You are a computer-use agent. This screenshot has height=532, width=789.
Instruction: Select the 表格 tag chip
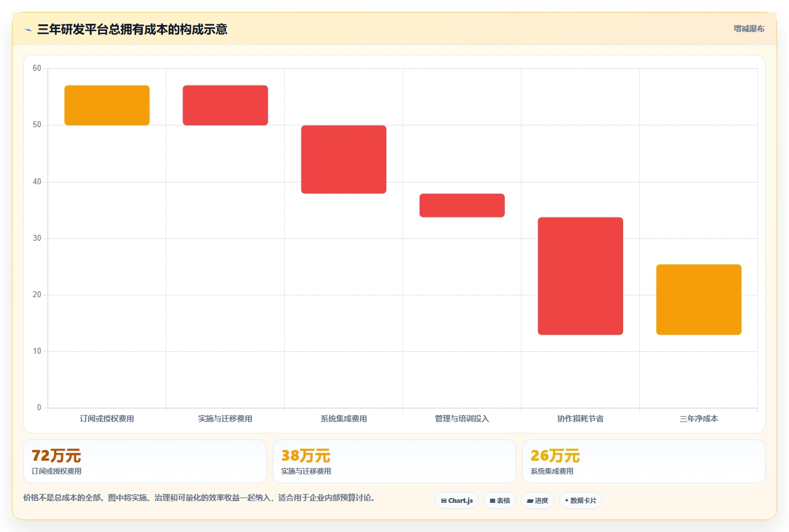click(499, 500)
